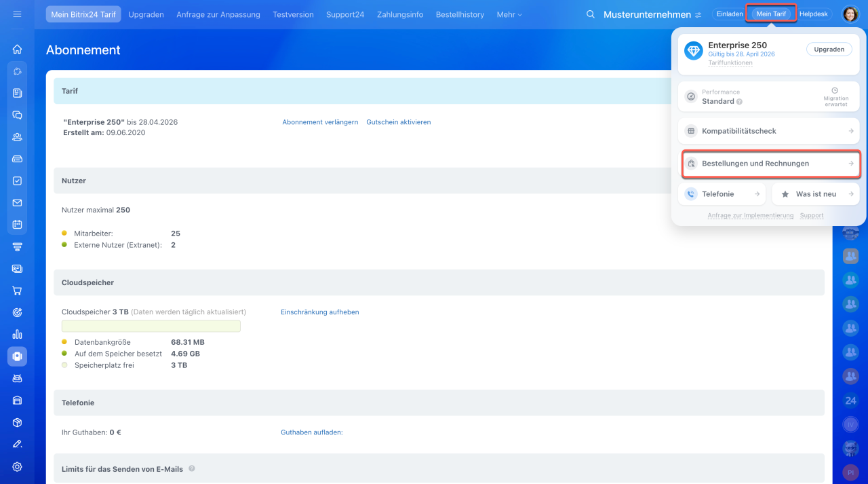Open the CRM funnel icon in sidebar
This screenshot has height=484, width=868.
pos(17,247)
